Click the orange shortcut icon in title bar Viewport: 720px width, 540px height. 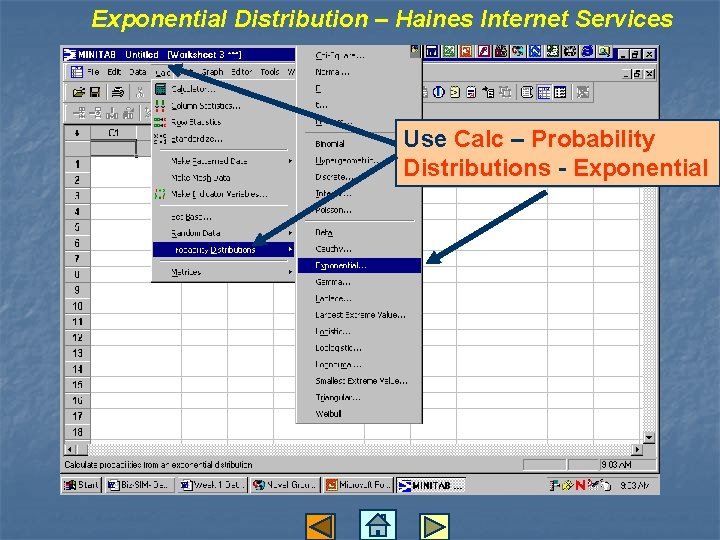(466, 52)
